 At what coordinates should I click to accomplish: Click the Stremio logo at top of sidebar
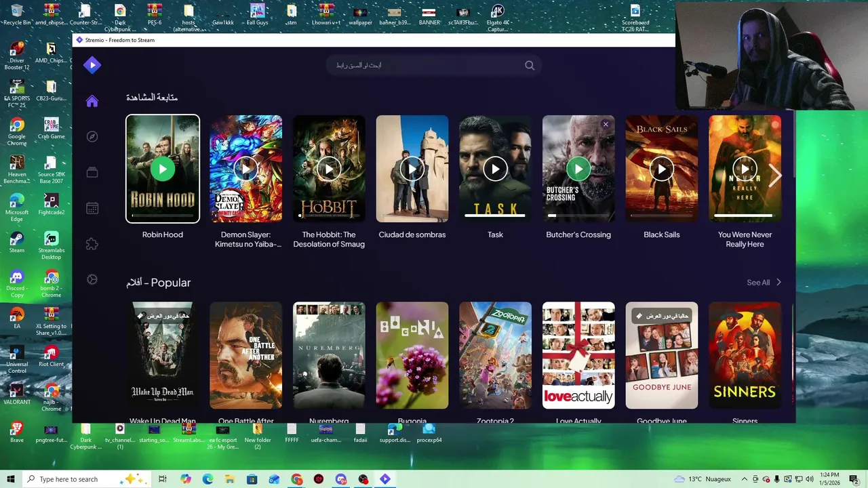(92, 65)
